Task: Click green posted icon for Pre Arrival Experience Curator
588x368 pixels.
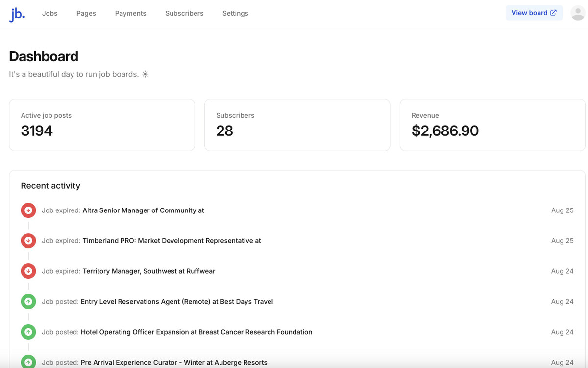Action: click(x=28, y=362)
